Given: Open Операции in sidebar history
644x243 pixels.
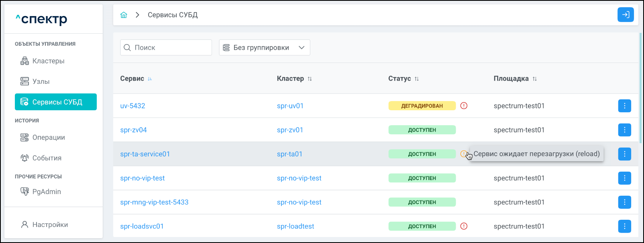Looking at the screenshot, I should click(48, 138).
